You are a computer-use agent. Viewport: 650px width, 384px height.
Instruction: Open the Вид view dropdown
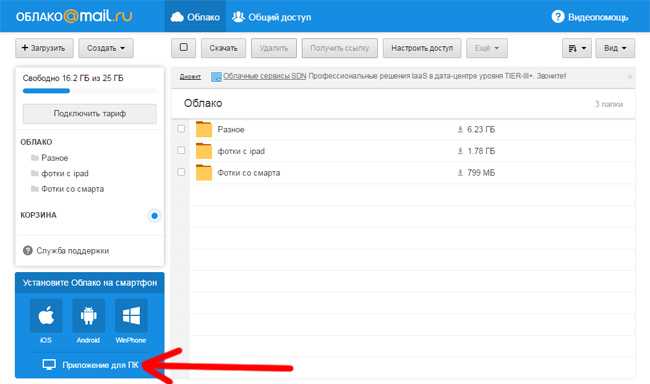click(615, 48)
